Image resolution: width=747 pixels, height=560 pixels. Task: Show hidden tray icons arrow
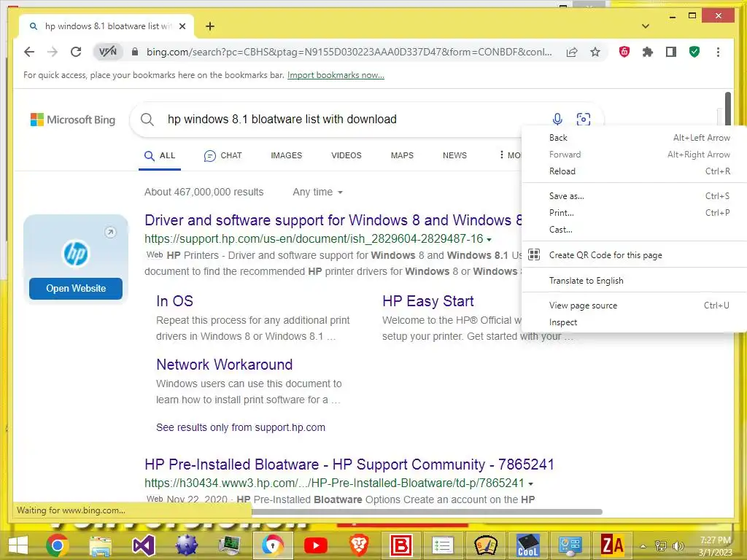[643, 546]
